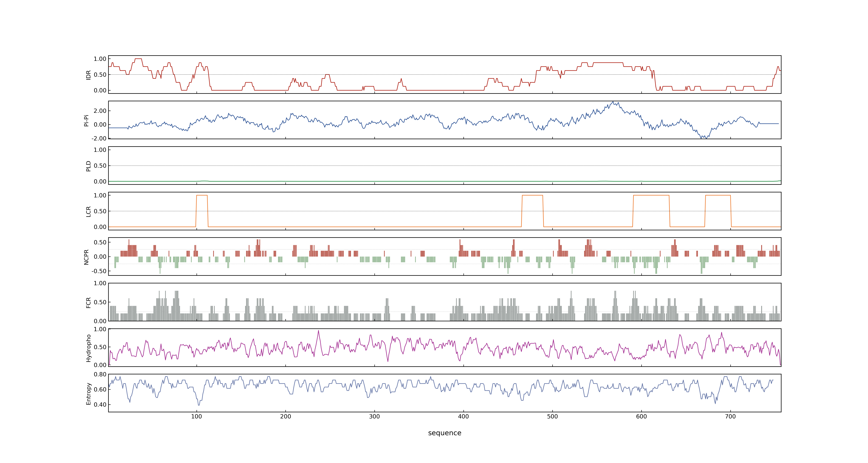The width and height of the screenshot is (868, 463).
Task: Click the LCR plateau between 470 and 490
Action: pyautogui.click(x=532, y=195)
